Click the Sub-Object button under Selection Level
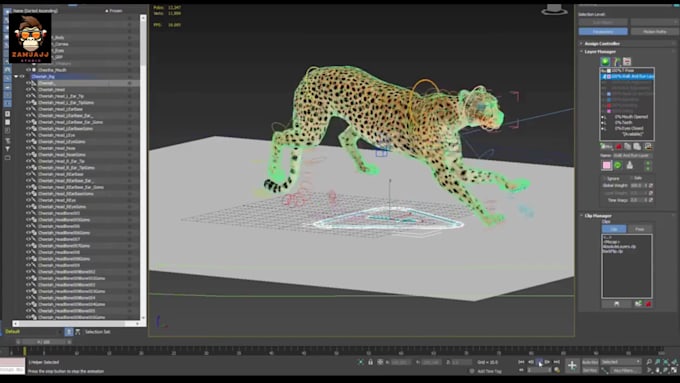The width and height of the screenshot is (680, 383). [x=603, y=22]
